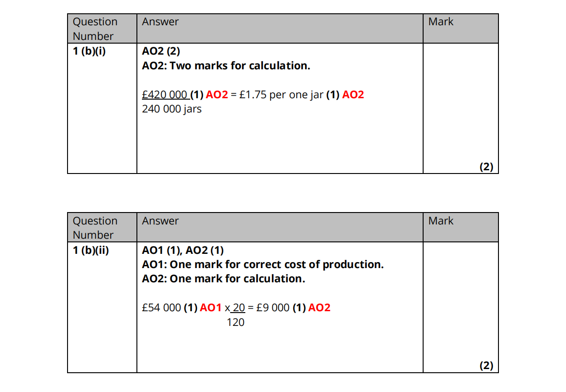Select the '240 000 jars' denominator text
Viewport: 566px width, 392px height.
pyautogui.click(x=171, y=109)
